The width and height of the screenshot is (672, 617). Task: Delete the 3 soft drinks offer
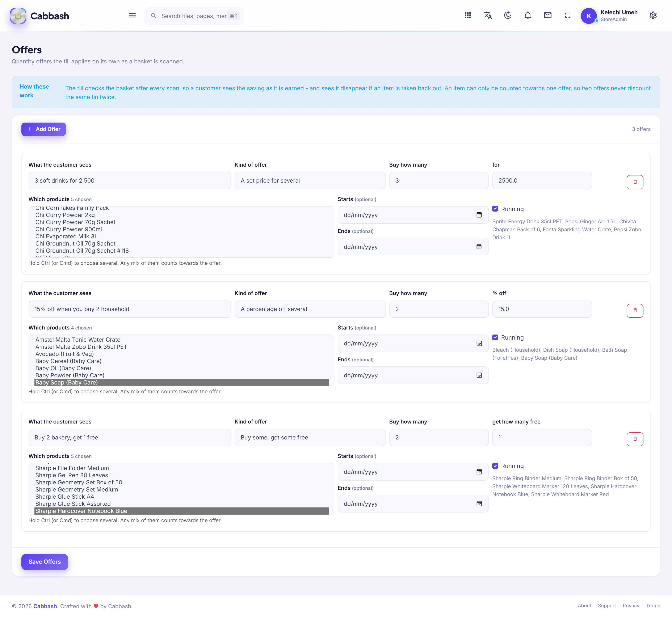[x=635, y=182]
